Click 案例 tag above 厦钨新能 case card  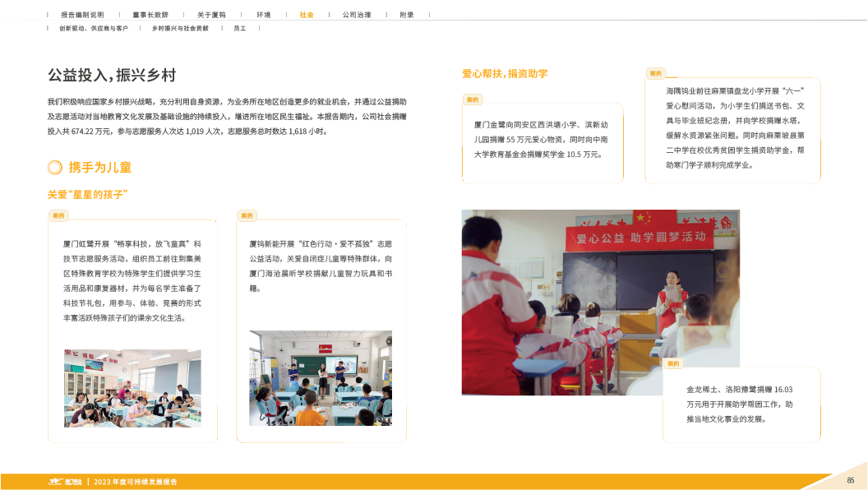pyautogui.click(x=246, y=215)
